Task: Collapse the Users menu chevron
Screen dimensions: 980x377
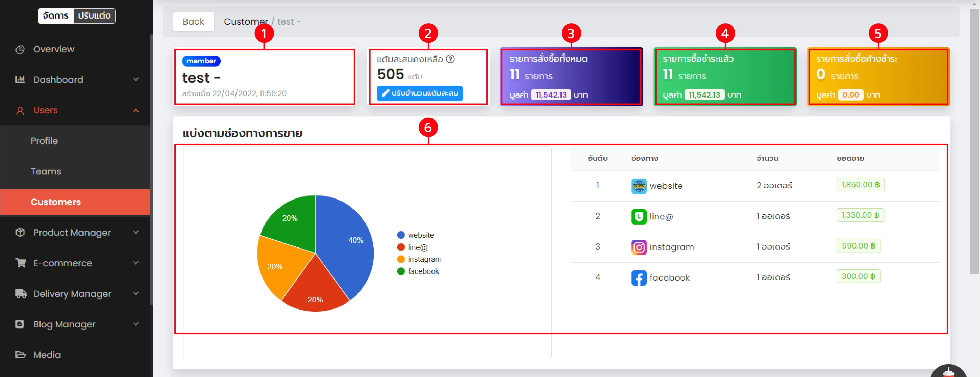Action: pyautogui.click(x=136, y=110)
